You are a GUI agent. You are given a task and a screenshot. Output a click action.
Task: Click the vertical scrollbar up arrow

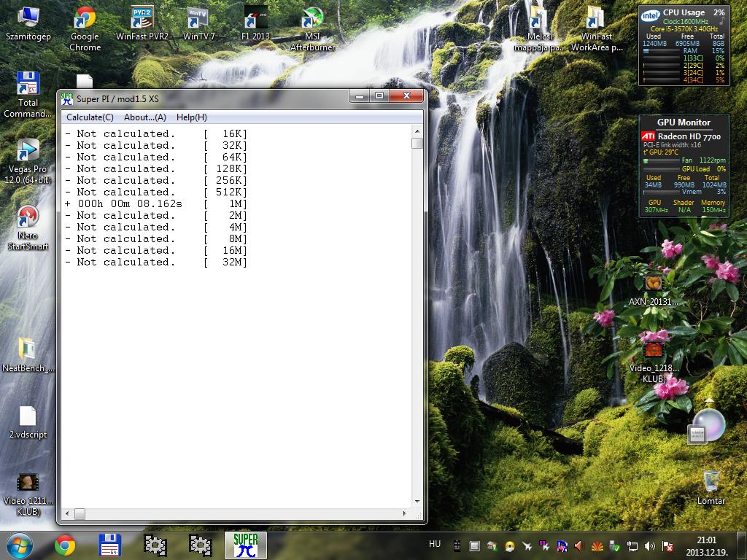click(x=417, y=131)
